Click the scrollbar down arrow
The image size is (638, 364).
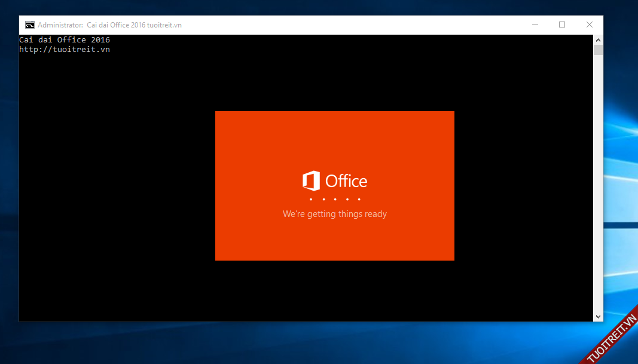(598, 316)
